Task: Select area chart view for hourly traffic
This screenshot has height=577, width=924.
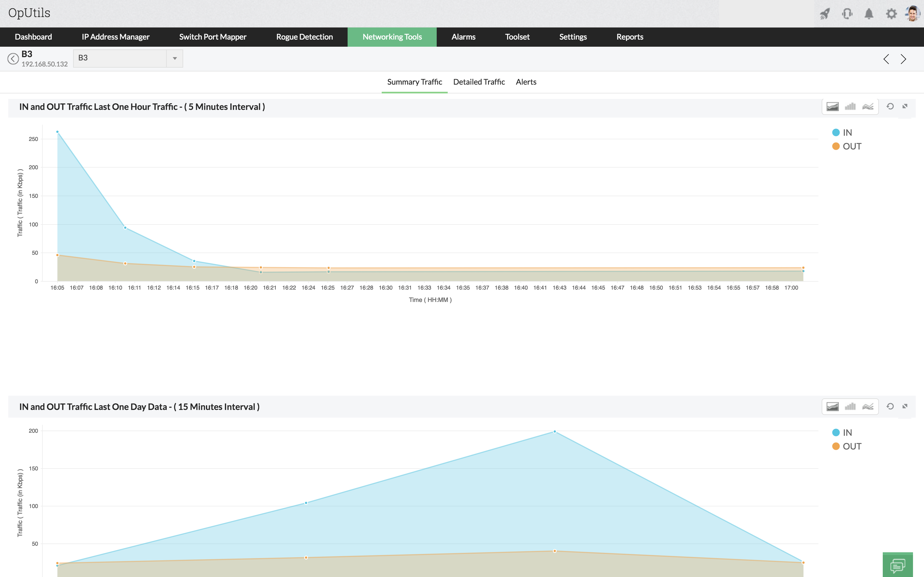Action: tap(832, 107)
